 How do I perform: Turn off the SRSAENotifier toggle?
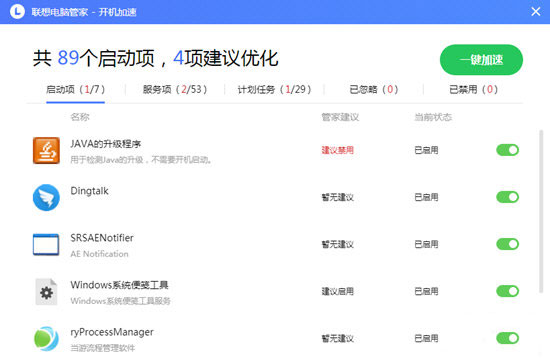point(507,244)
